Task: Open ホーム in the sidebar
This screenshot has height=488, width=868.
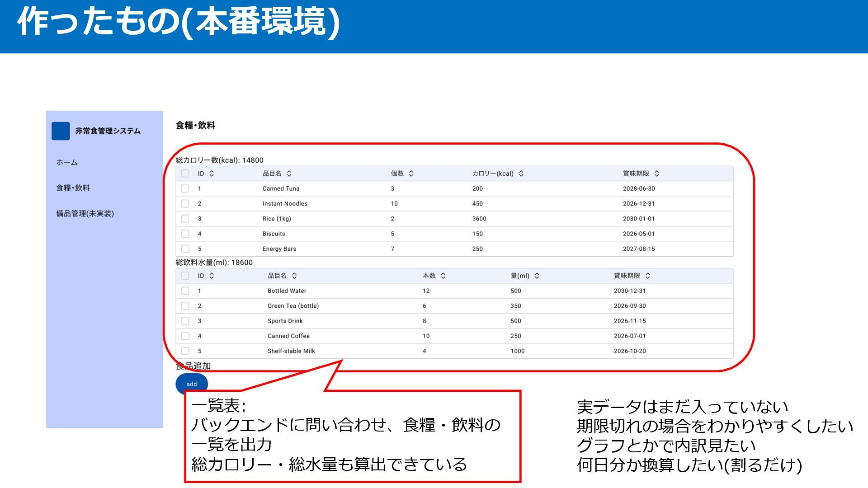Action: pyautogui.click(x=67, y=162)
